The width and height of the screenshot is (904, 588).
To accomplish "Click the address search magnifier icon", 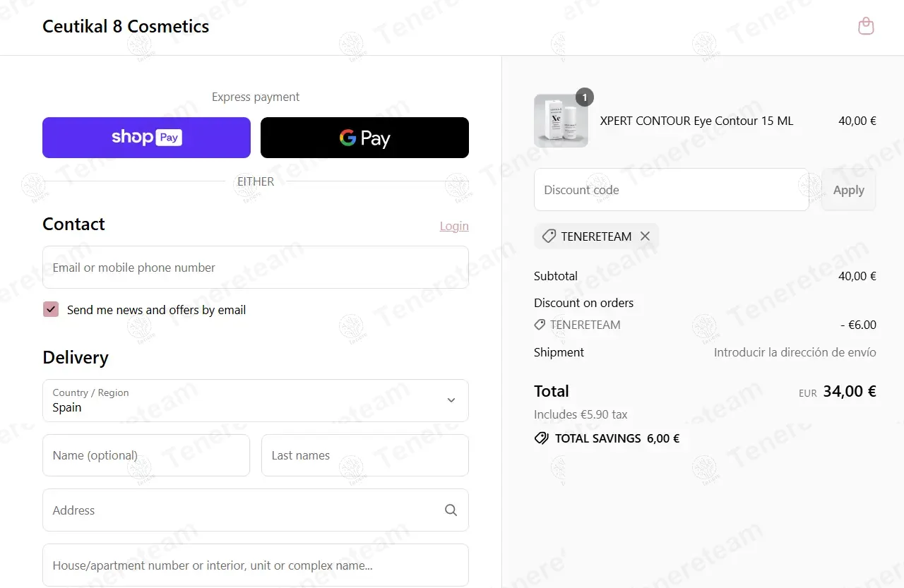I will pyautogui.click(x=451, y=510).
